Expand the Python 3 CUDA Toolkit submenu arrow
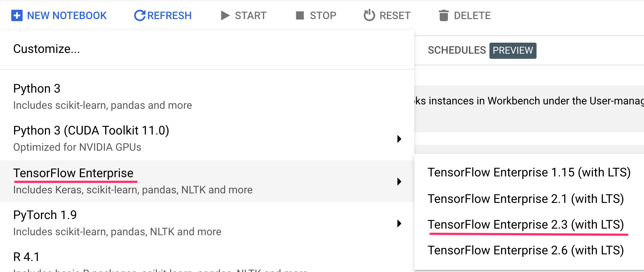This screenshot has height=272, width=644. tap(399, 139)
